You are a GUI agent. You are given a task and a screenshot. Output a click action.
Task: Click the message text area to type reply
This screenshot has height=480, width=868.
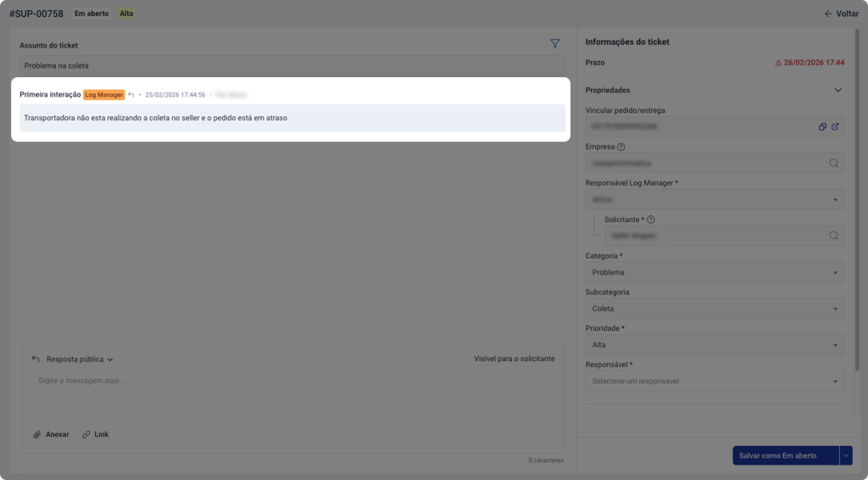click(292, 397)
